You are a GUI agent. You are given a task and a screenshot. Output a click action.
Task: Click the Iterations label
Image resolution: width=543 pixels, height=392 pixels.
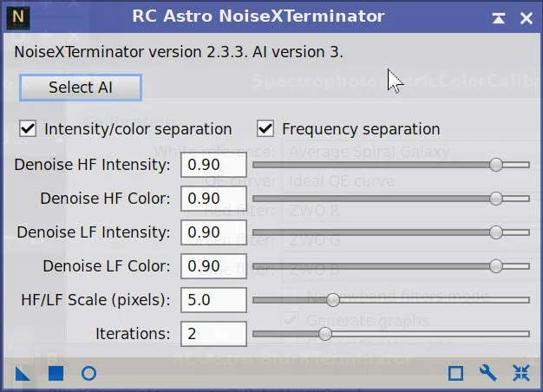point(133,334)
